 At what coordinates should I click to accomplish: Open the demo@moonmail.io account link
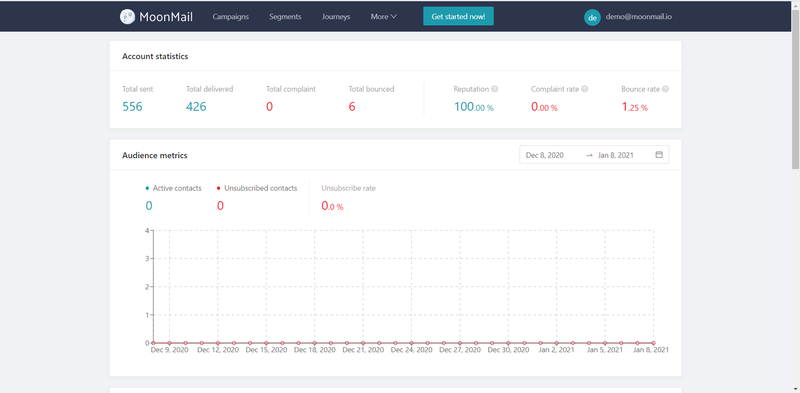[x=638, y=16]
